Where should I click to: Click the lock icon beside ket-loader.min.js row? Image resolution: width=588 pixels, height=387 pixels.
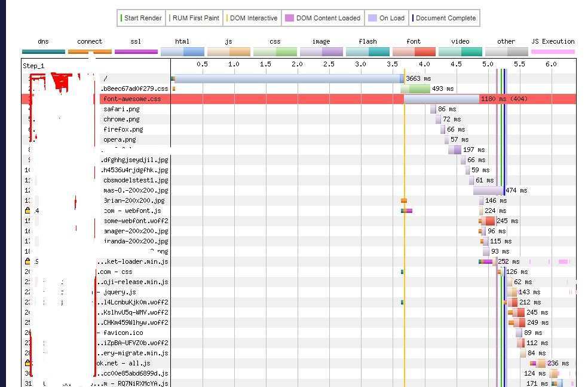[x=27, y=261]
